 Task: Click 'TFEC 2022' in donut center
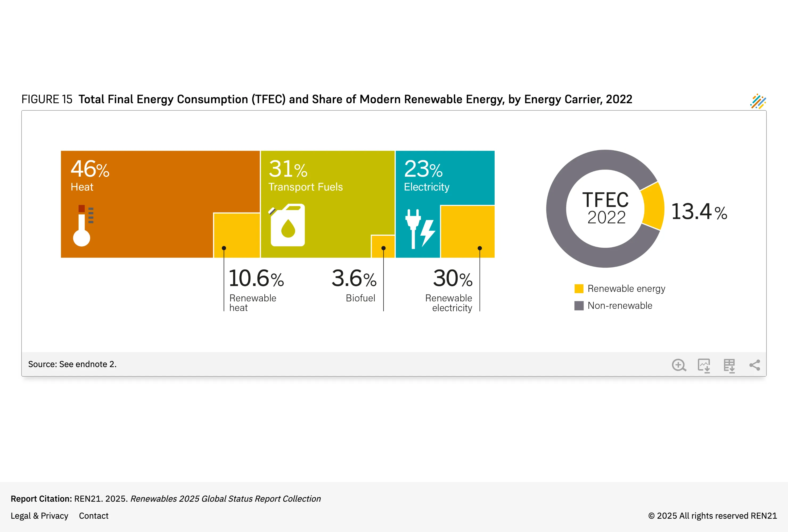[606, 208]
